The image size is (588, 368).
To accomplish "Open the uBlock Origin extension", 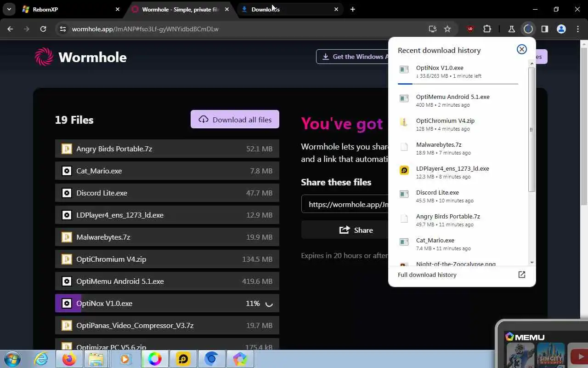I will pyautogui.click(x=470, y=29).
